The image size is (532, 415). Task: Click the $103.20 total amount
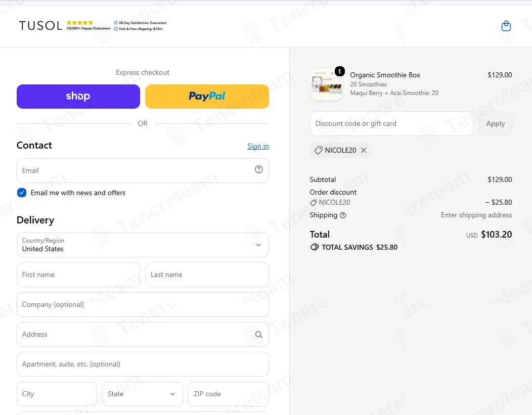point(497,234)
